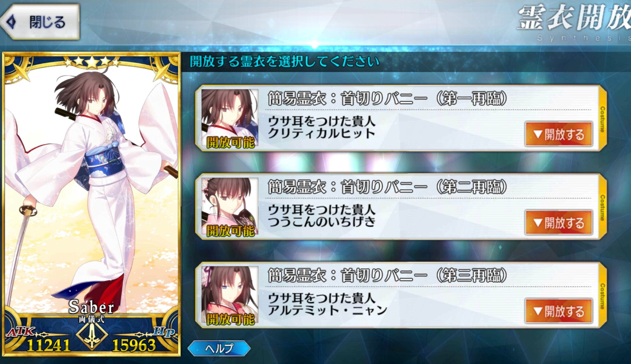Select the third ascension costume portrait thumbnail
Screen dimensions: 631x364
click(230, 295)
